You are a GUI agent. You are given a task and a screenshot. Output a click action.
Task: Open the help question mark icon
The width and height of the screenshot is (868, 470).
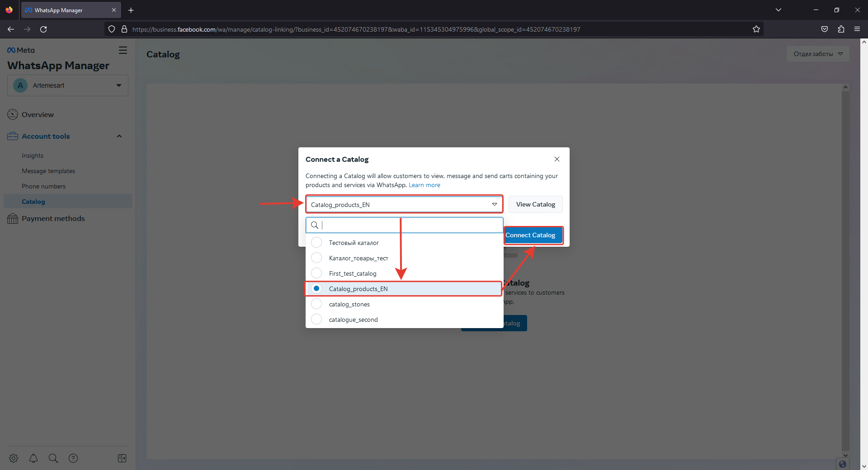tap(73, 458)
